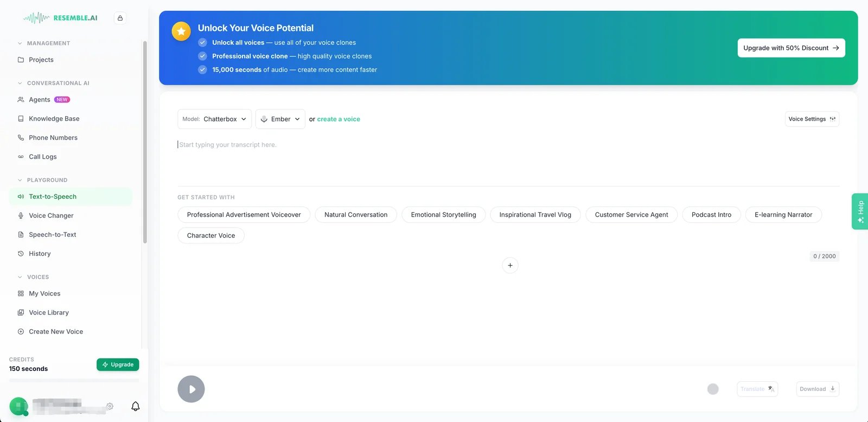The width and height of the screenshot is (868, 422).
Task: Add a new clip with plus button
Action: pyautogui.click(x=510, y=266)
